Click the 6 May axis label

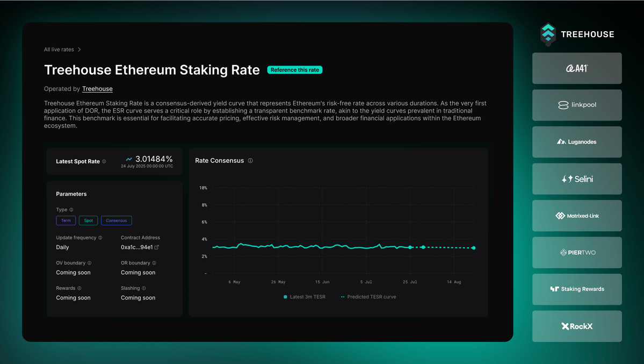pos(235,282)
